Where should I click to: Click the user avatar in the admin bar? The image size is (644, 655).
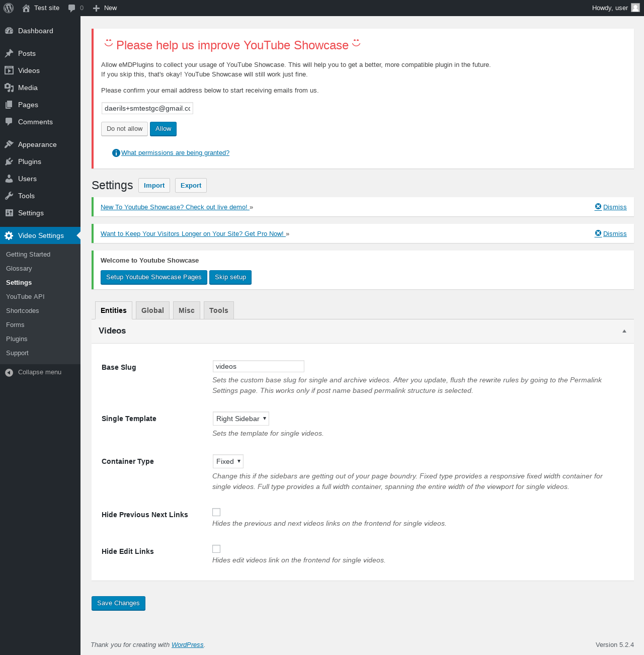pos(635,8)
